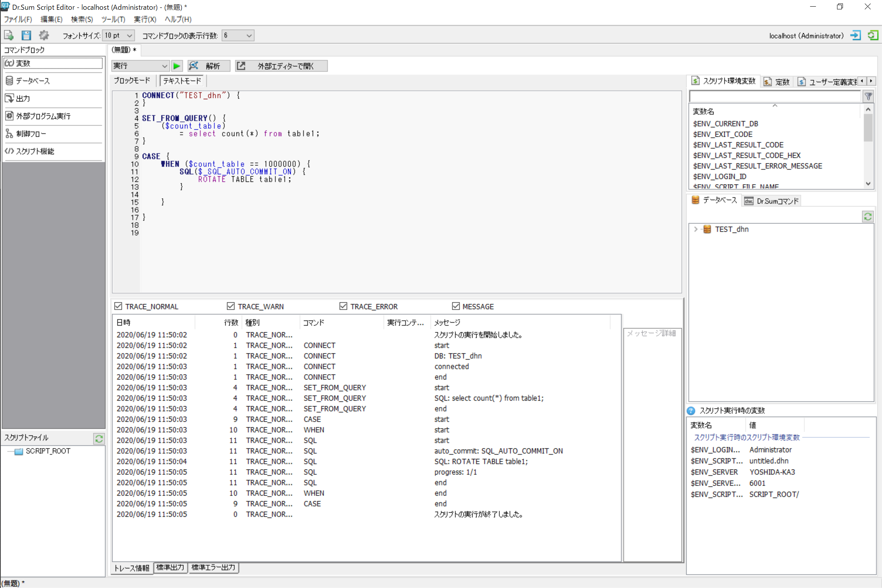This screenshot has width=882, height=588.
Task: Refresh the database tree panel
Action: point(868,217)
